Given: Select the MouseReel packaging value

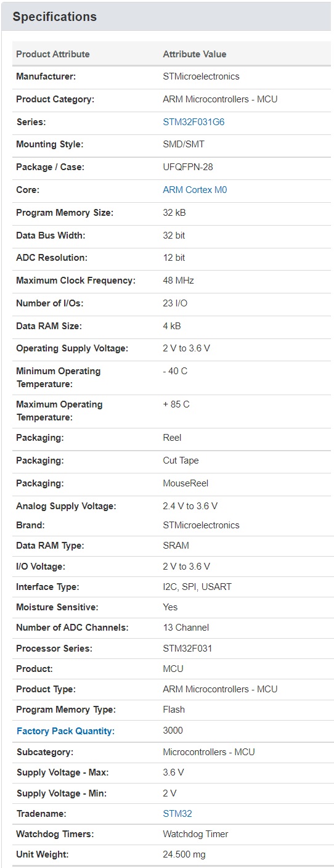Looking at the screenshot, I should pos(182,483).
